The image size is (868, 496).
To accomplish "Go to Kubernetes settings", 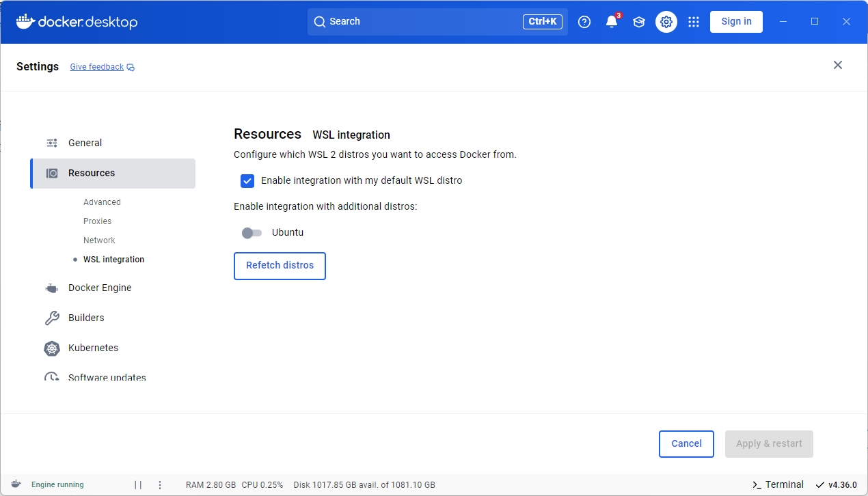I will click(93, 348).
